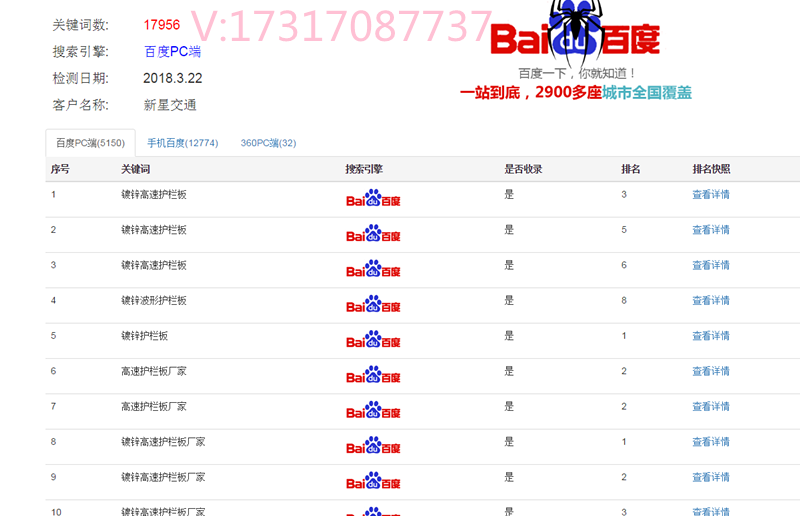Open 查看详情 link for row 6

click(x=711, y=371)
